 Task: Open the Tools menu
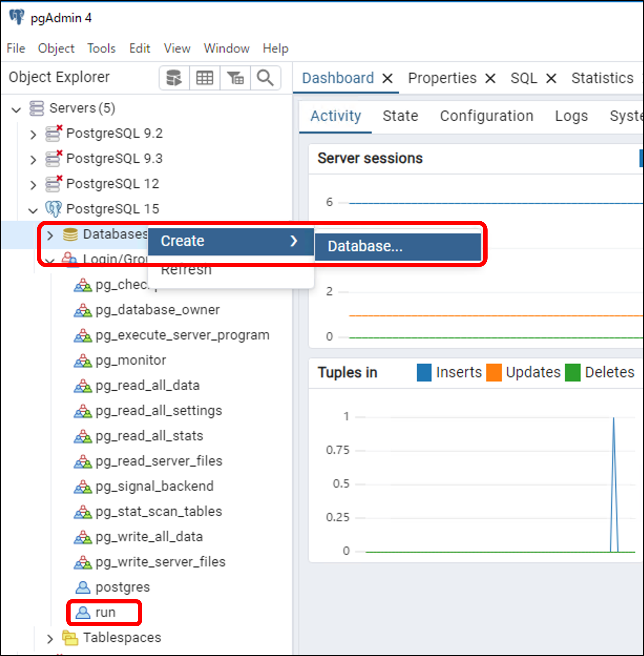pyautogui.click(x=101, y=48)
